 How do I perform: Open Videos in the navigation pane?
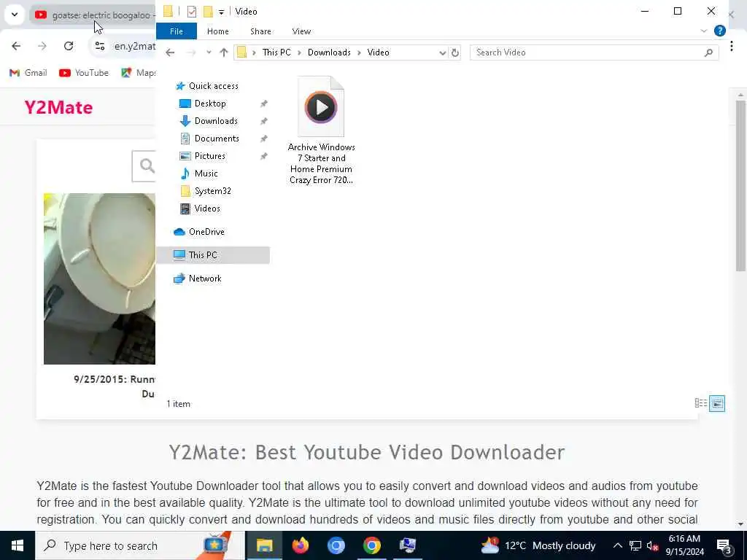click(207, 209)
